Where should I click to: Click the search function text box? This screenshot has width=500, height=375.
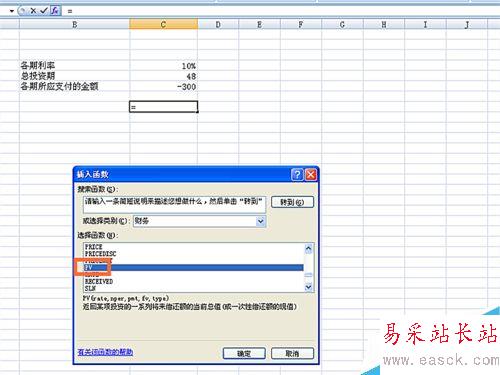174,204
